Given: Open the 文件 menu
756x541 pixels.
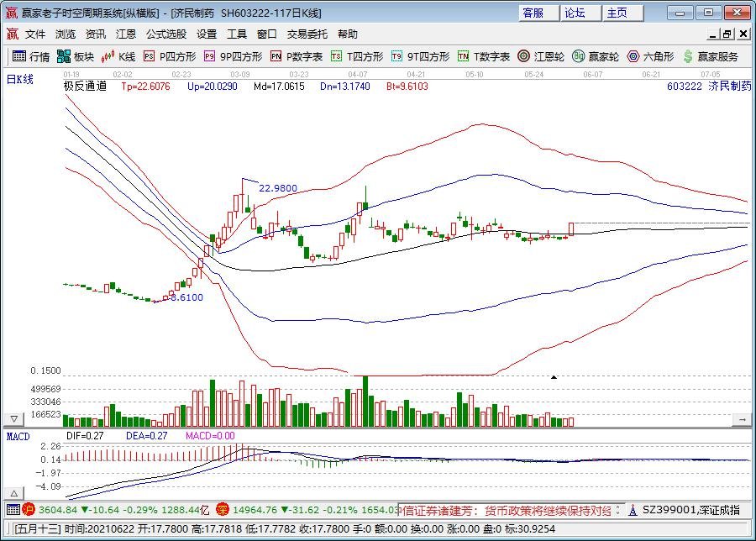Looking at the screenshot, I should 35,34.
